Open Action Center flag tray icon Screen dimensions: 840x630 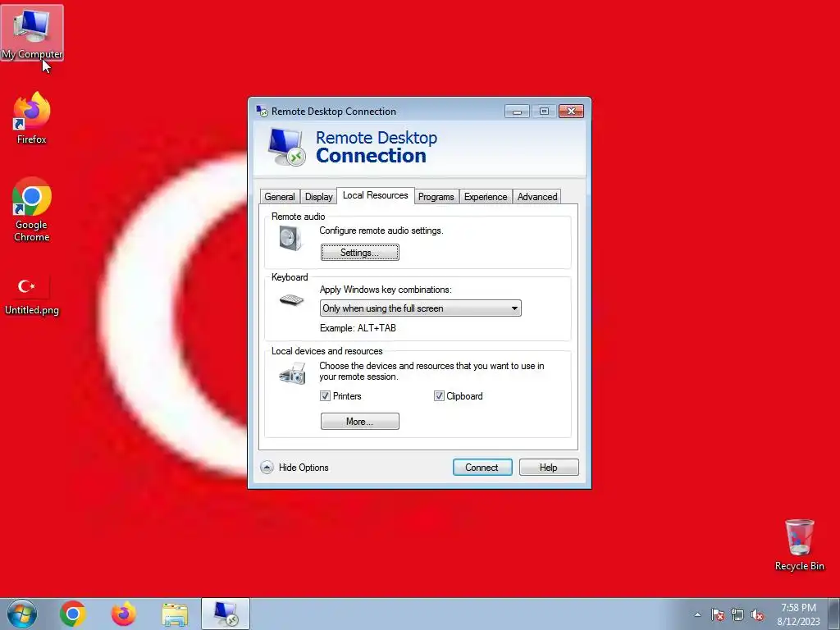(717, 614)
